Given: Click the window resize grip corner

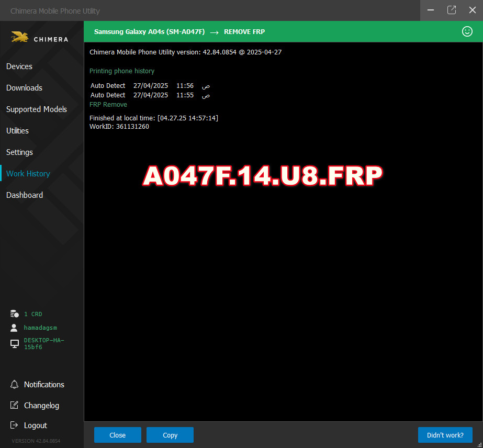Looking at the screenshot, I should pyautogui.click(x=480, y=445).
